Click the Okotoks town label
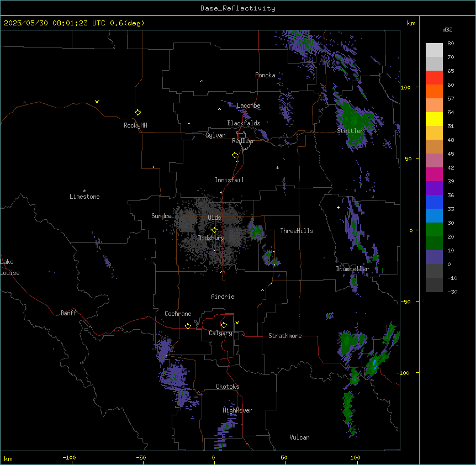This screenshot has width=476, height=465. pyautogui.click(x=228, y=387)
